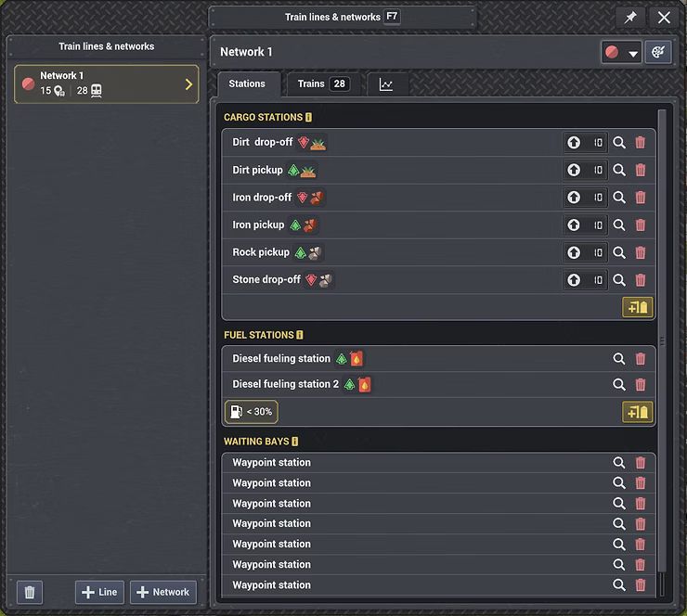Expand Network 1 with the chevron arrow
The width and height of the screenshot is (687, 616).
189,84
